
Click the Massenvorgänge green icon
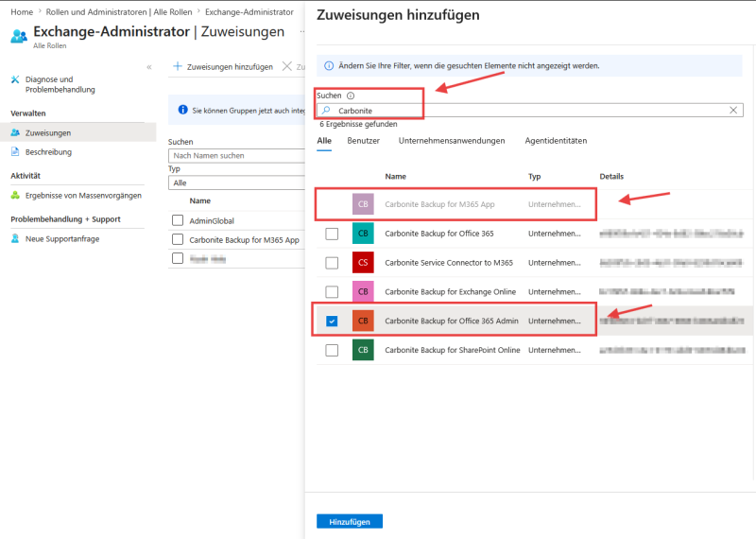click(15, 196)
